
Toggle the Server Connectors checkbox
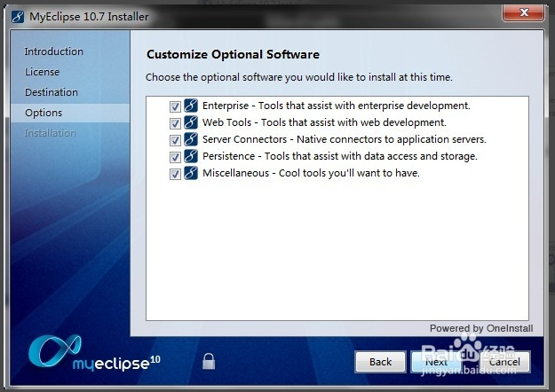click(175, 140)
